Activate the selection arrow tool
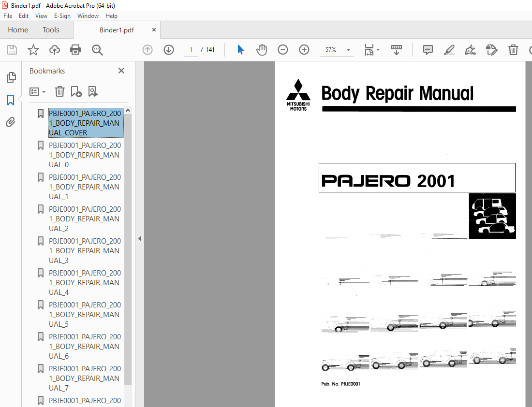 coord(240,50)
